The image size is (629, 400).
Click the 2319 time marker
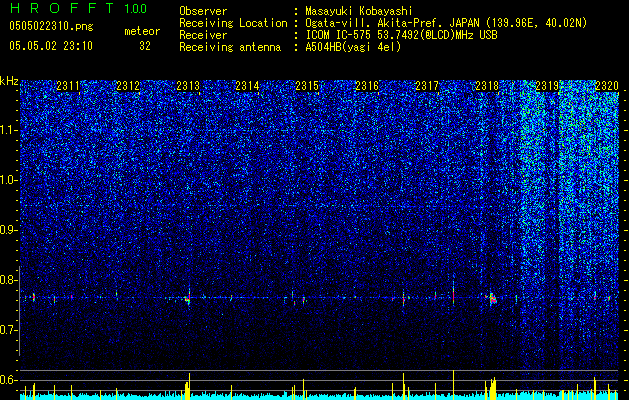pos(547,85)
